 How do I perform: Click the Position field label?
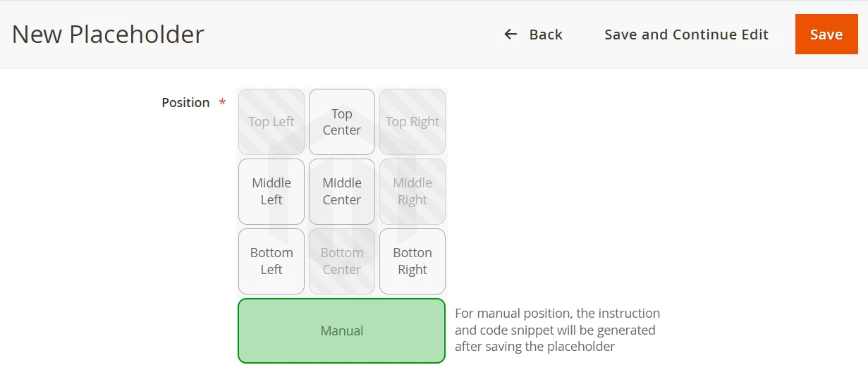pyautogui.click(x=185, y=103)
